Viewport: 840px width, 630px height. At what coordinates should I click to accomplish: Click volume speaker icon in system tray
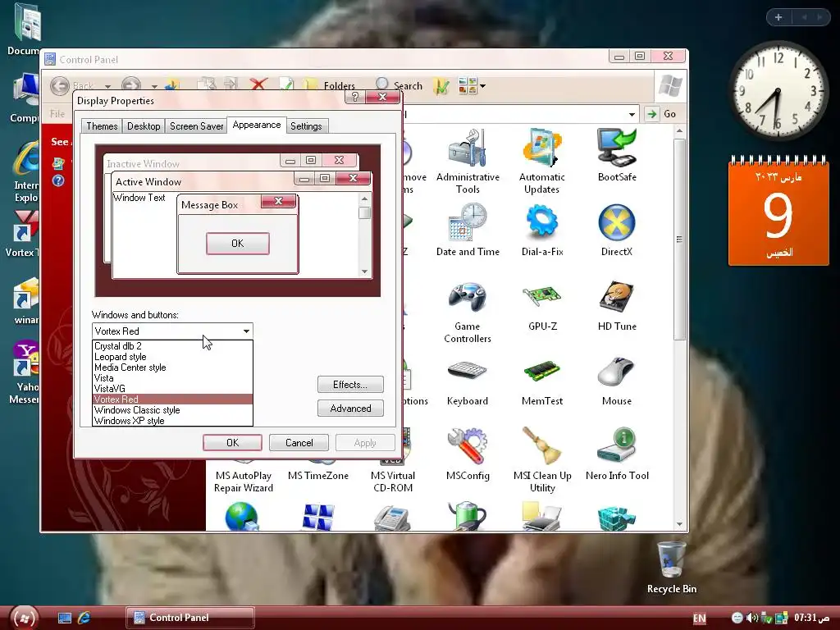pos(752,618)
